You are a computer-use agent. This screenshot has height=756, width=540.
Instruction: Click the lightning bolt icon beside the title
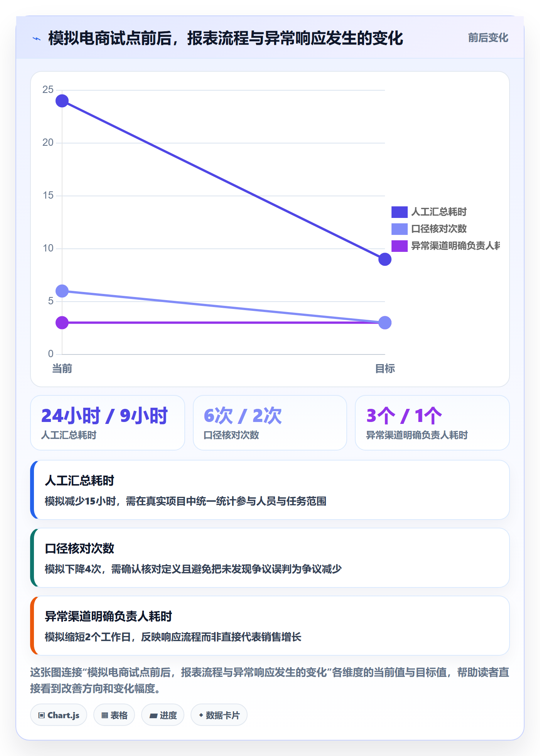coord(37,39)
